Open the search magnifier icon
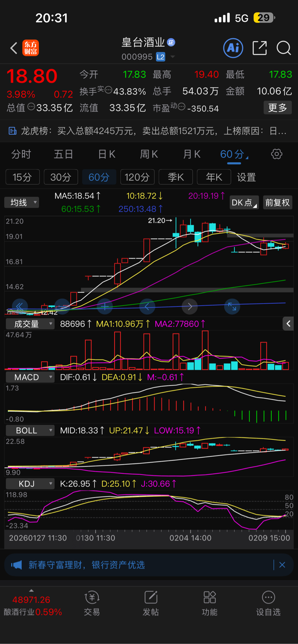 284,48
